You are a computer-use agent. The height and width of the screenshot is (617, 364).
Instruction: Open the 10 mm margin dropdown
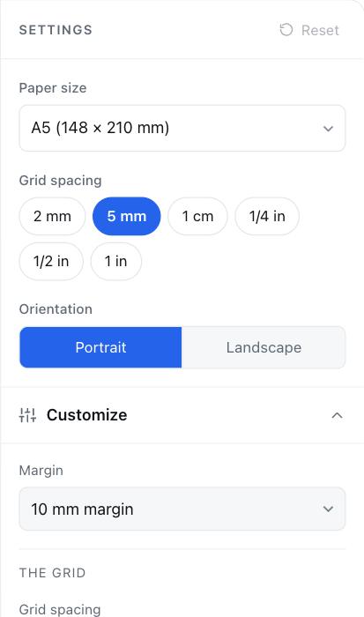click(182, 509)
